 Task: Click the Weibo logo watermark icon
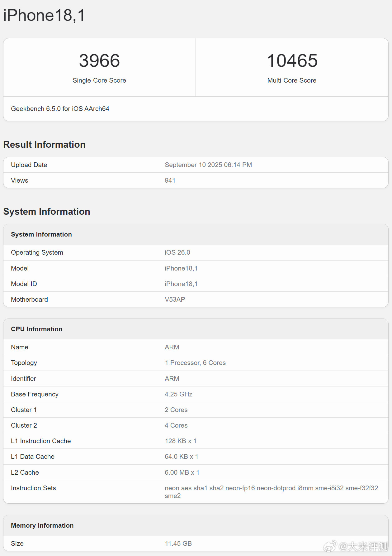pyautogui.click(x=330, y=546)
